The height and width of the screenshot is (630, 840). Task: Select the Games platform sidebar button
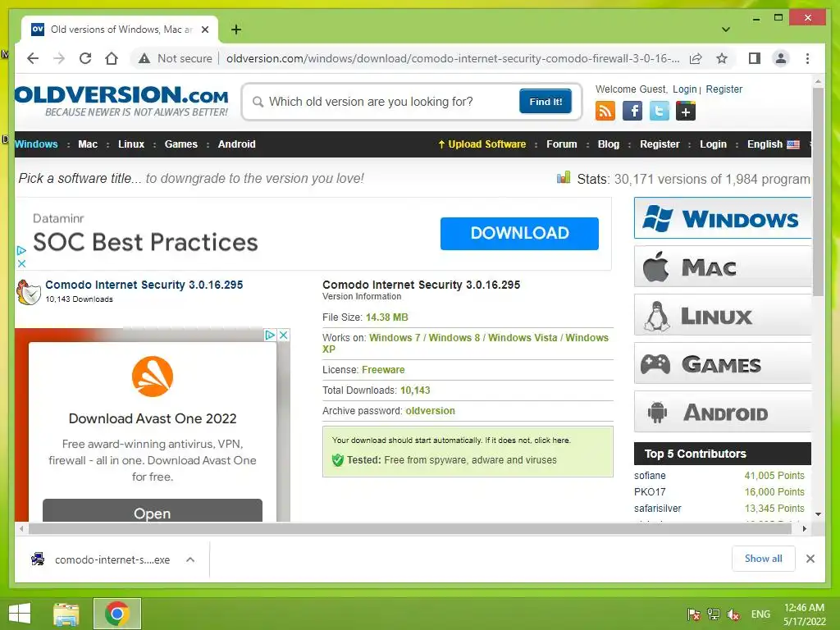tap(722, 363)
